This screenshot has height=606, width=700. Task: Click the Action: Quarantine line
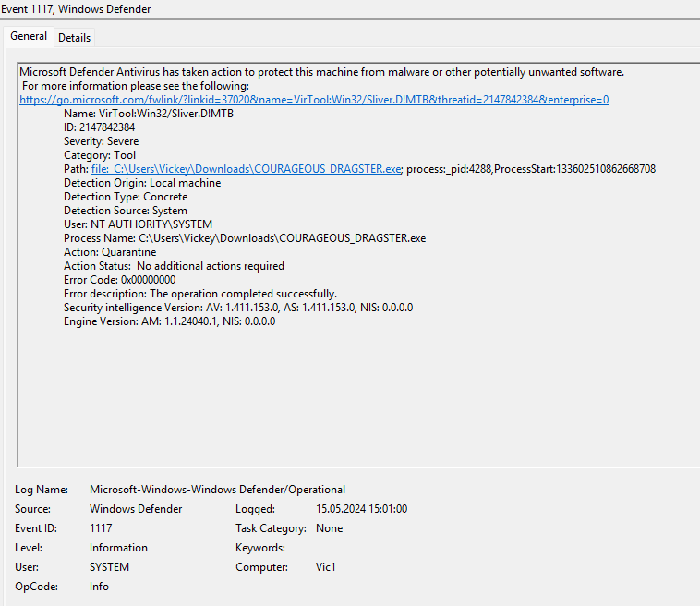[x=110, y=252]
